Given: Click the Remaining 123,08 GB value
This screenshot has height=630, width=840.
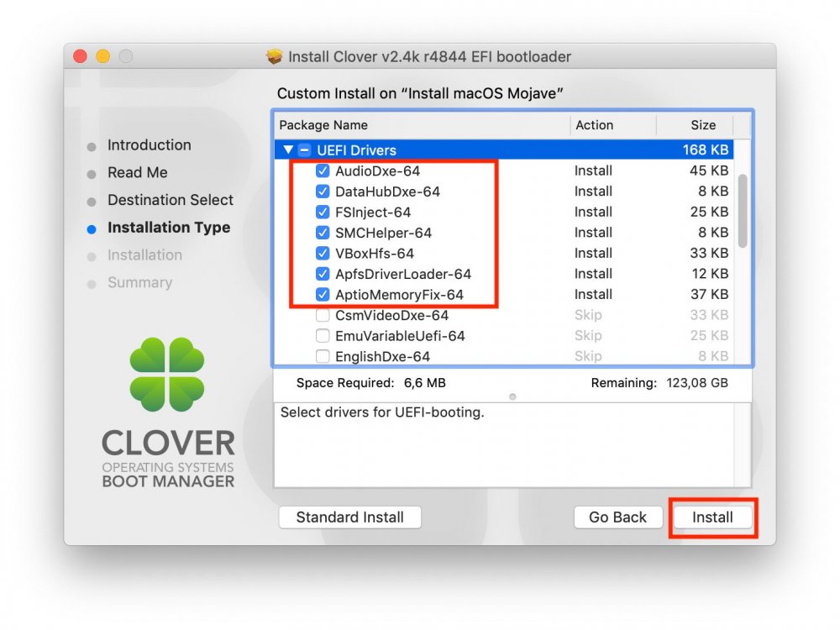Looking at the screenshot, I should (x=697, y=383).
